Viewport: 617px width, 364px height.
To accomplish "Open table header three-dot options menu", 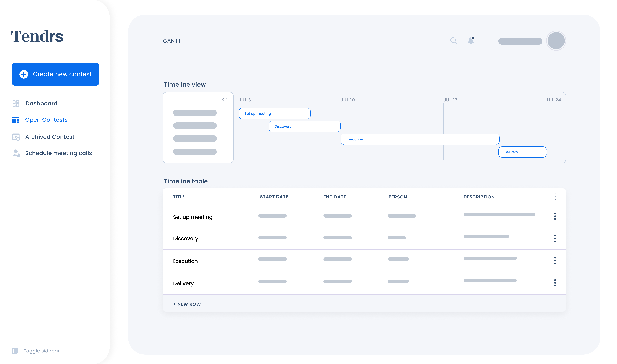I will [556, 197].
